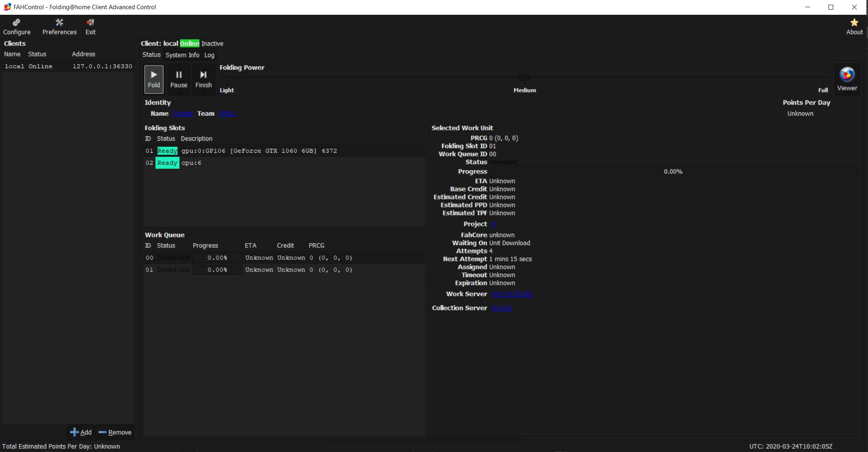The height and width of the screenshot is (452, 868).
Task: Click the Clients Name column header
Action: 12,54
